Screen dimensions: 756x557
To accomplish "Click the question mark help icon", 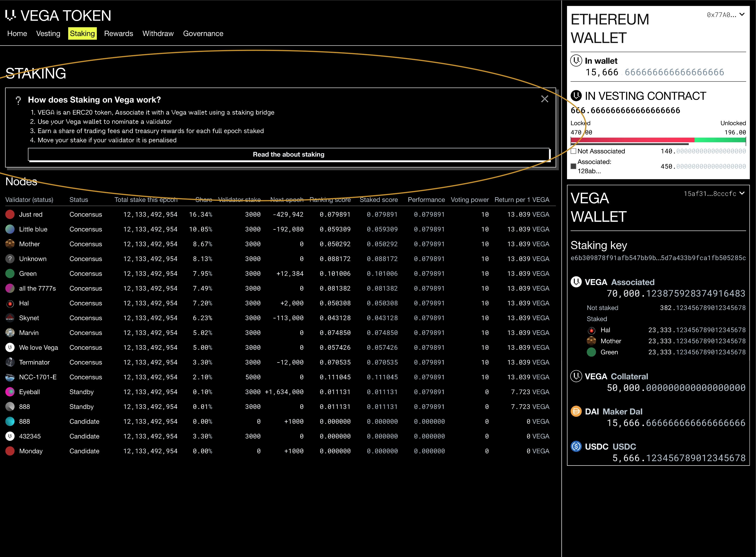I will click(x=18, y=100).
